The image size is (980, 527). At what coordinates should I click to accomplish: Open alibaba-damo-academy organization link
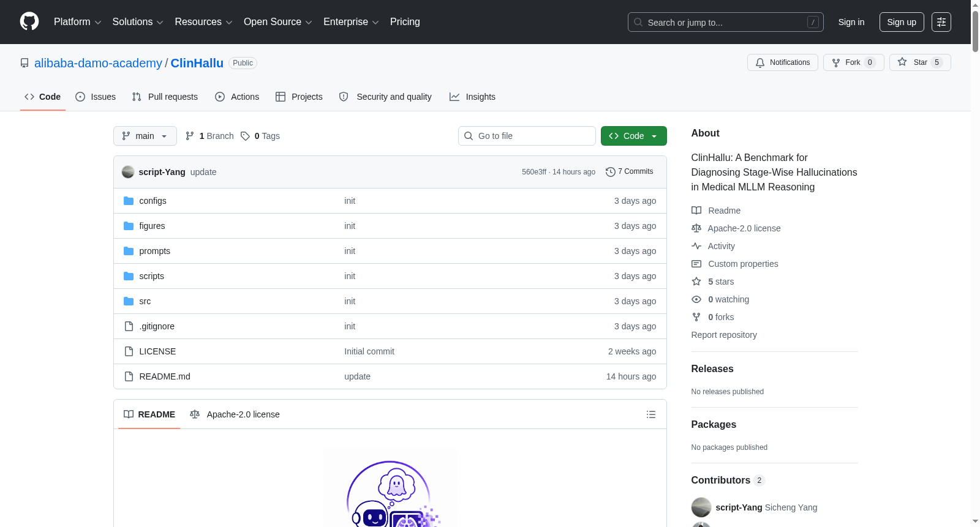pos(98,63)
